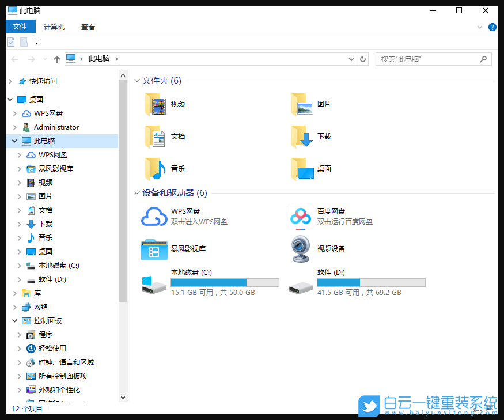Navigate up using the up arrow
This screenshot has height=420, width=504.
[x=56, y=59]
